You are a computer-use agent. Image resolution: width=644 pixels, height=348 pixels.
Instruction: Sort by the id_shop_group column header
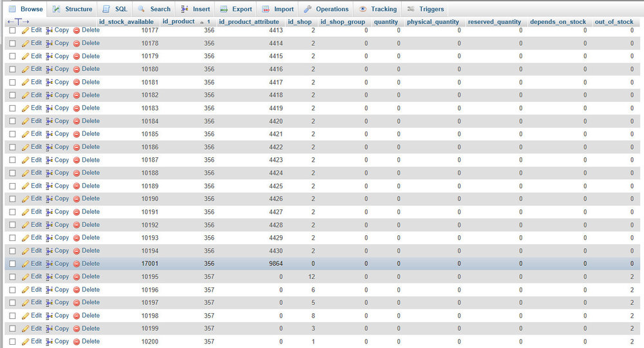(343, 22)
